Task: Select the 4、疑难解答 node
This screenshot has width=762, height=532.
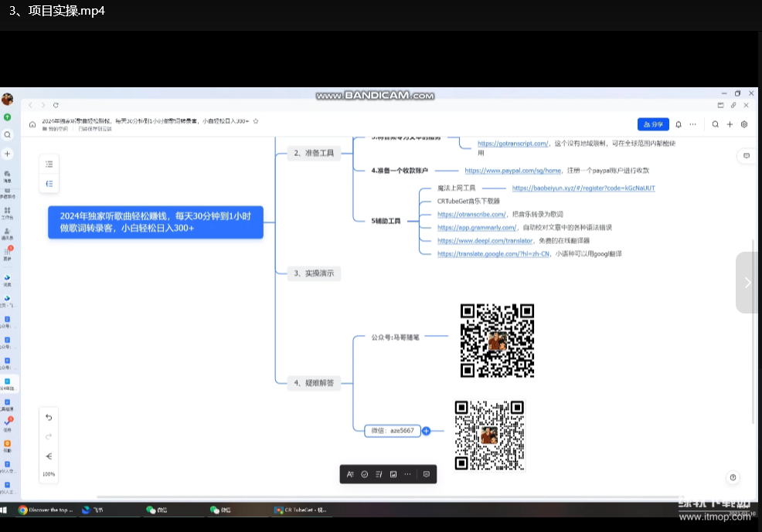Action: click(x=314, y=383)
